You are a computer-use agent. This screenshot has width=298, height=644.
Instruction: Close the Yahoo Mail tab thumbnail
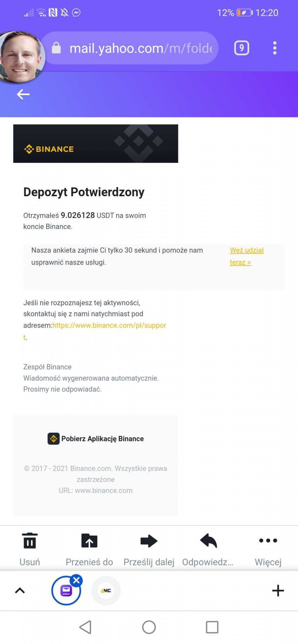77,580
